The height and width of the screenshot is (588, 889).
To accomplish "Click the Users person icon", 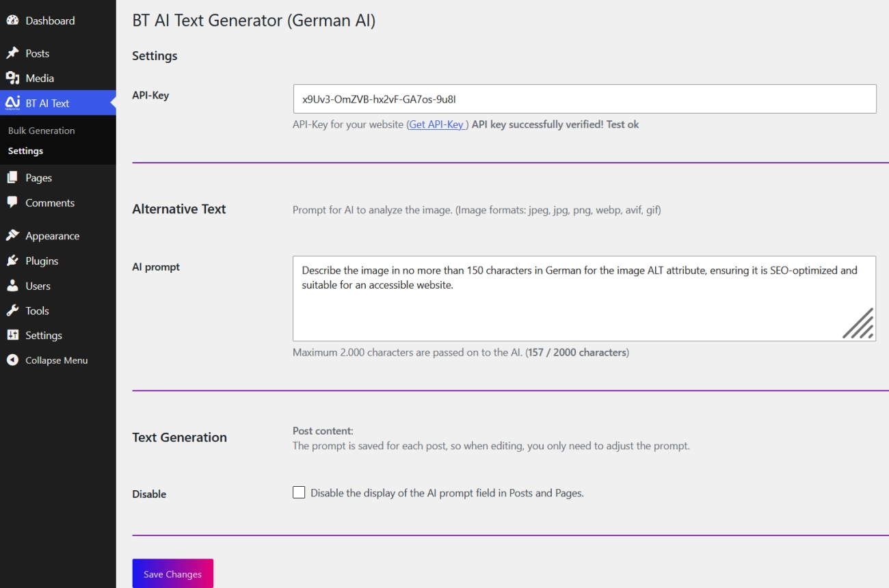I will [x=12, y=286].
